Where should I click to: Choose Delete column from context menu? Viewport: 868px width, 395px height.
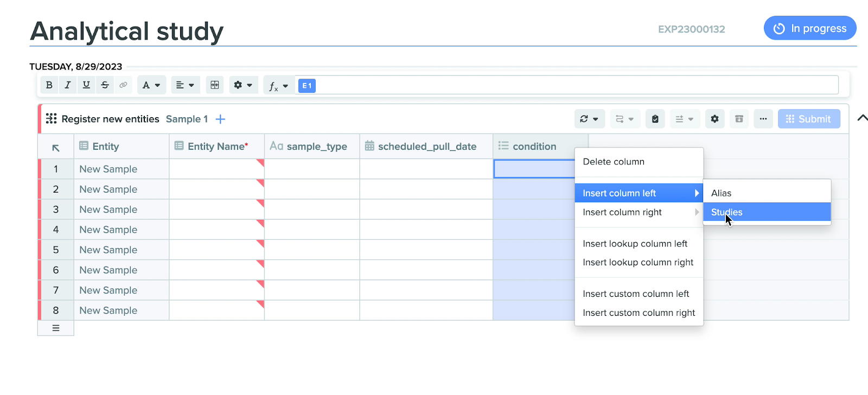click(x=614, y=162)
